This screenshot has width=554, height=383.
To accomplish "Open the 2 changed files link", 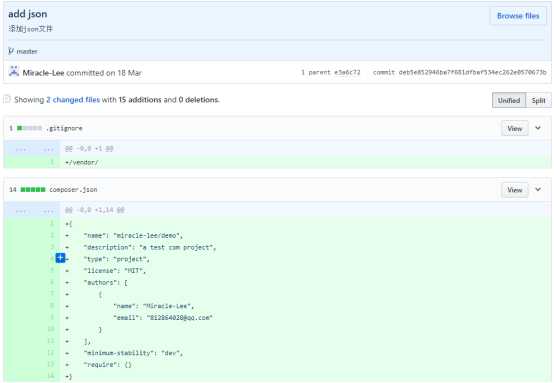I will pos(73,100).
